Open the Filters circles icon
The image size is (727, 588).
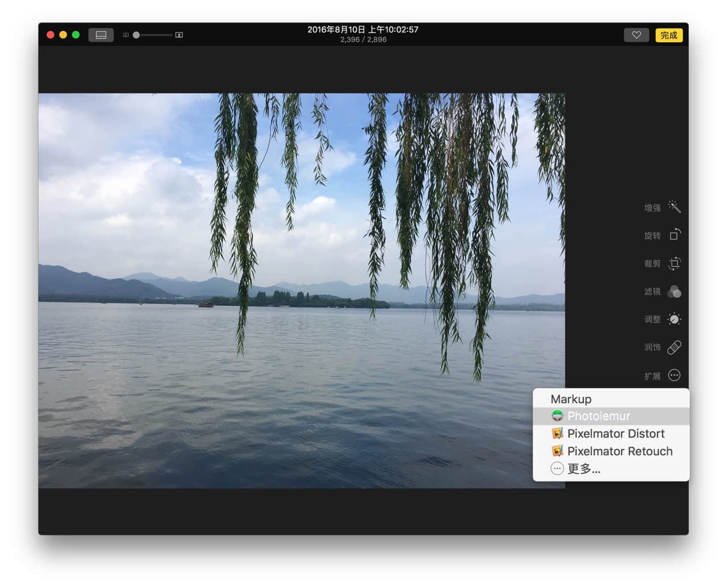point(675,292)
